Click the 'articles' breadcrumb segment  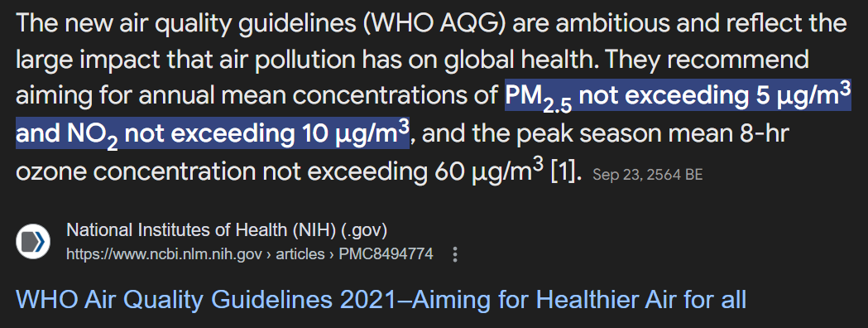tap(300, 255)
